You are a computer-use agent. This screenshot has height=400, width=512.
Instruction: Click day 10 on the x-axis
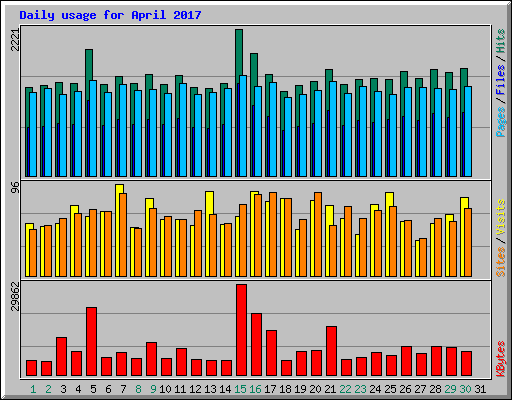tap(165, 389)
